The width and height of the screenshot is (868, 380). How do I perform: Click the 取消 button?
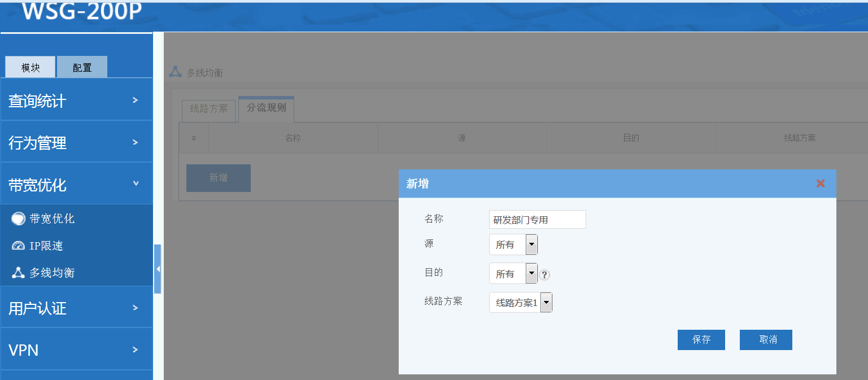[x=766, y=340]
